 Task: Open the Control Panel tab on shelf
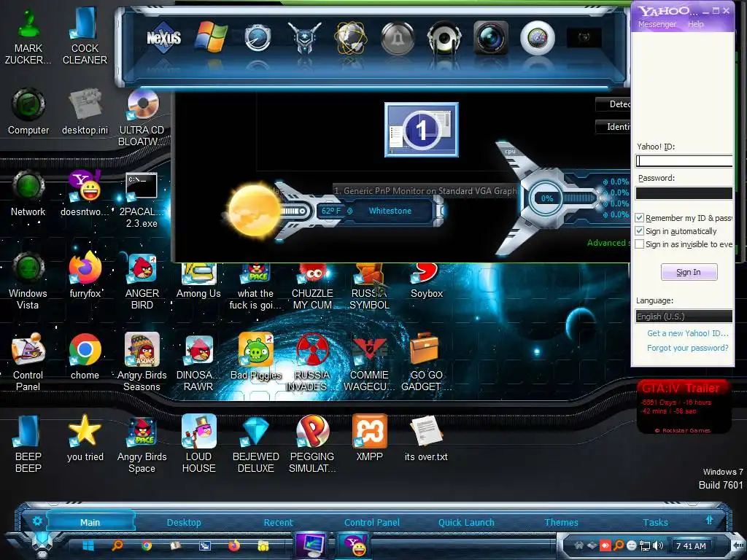click(372, 522)
